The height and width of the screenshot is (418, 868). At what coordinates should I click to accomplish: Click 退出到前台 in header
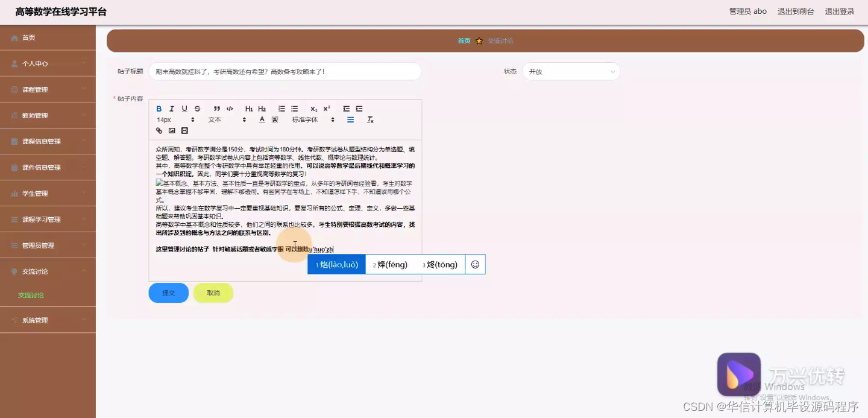coord(796,11)
